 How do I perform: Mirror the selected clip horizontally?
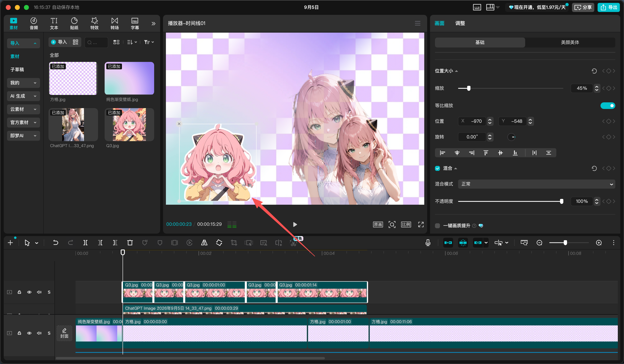point(204,243)
